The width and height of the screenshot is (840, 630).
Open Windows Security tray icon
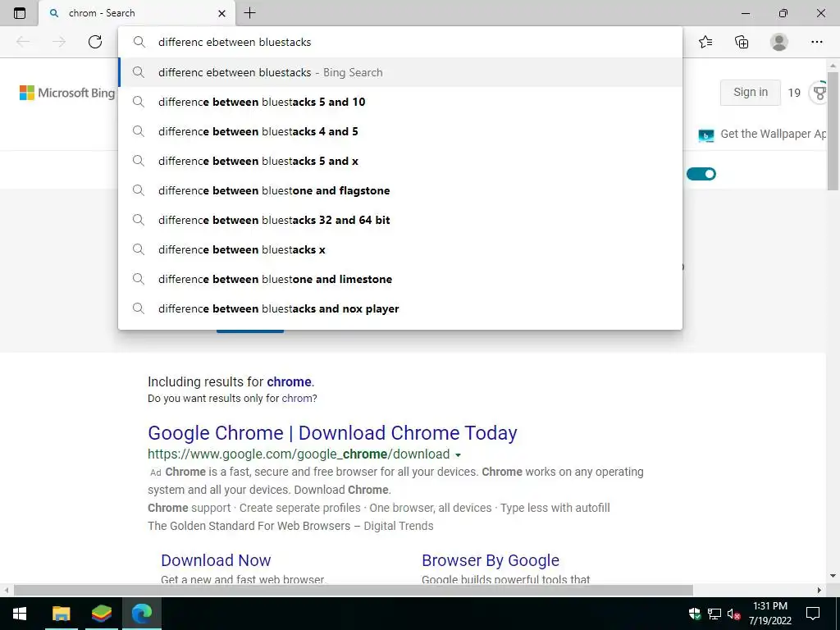[694, 614]
